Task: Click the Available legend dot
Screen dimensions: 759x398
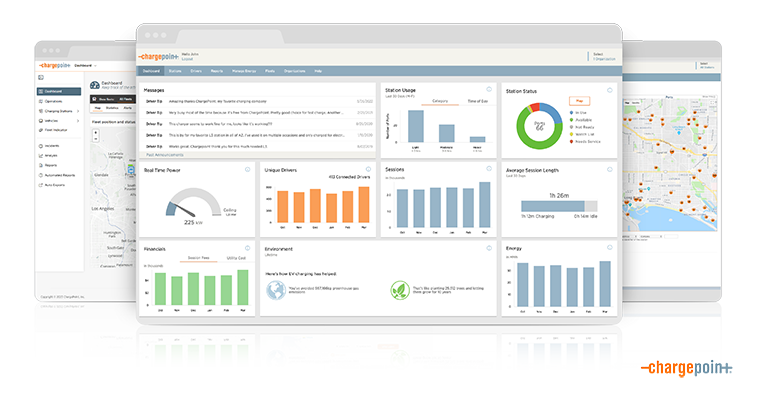Action: point(572,120)
